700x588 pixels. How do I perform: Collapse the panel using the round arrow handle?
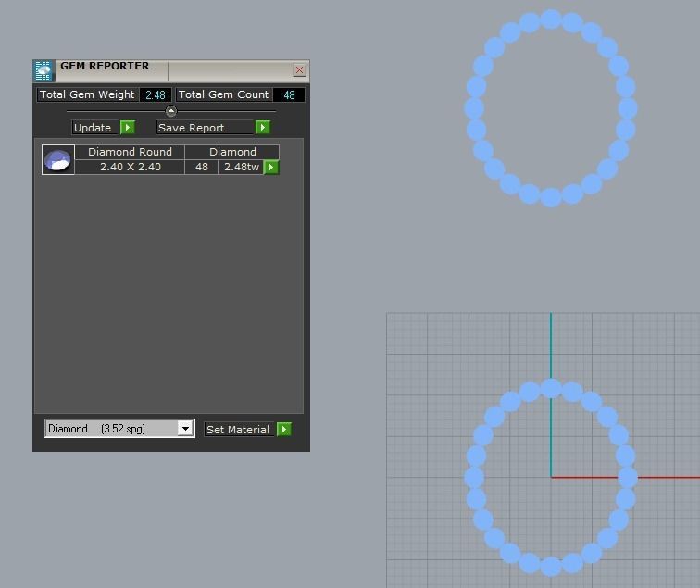(x=171, y=111)
